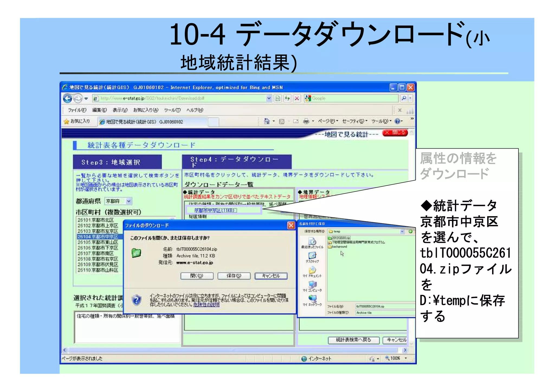Click デスクトップ shortcut in save dialog
Viewport: 555px width, 392px height.
coord(312,257)
